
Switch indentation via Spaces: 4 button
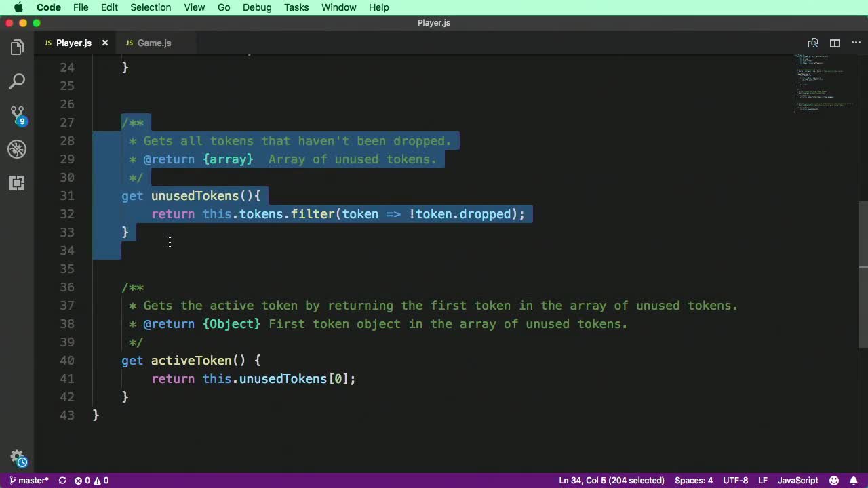point(693,480)
